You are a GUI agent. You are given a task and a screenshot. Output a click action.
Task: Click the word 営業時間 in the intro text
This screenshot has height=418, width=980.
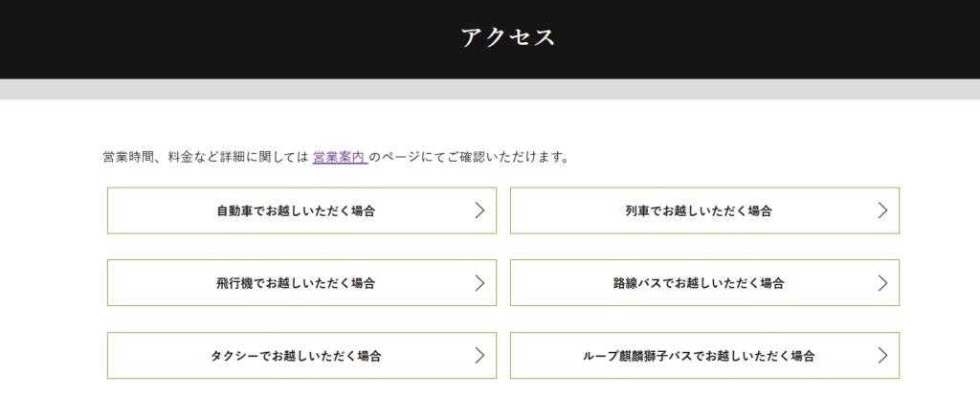[x=128, y=157]
